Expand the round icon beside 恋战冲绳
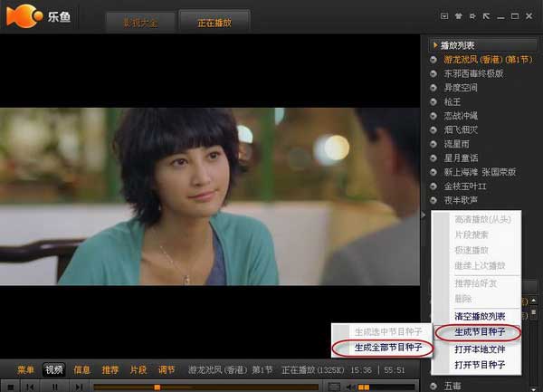This screenshot has width=543, height=392. (x=433, y=116)
